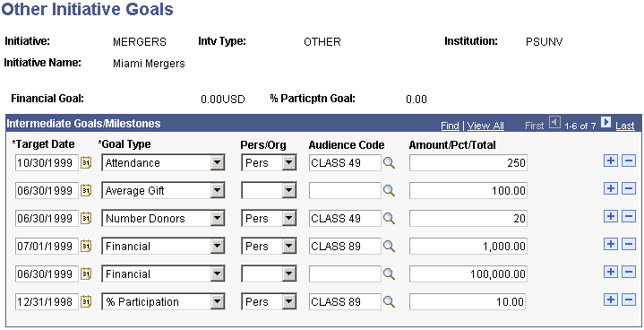The image size is (644, 330).
Task: Select the View All link
Action: click(485, 126)
